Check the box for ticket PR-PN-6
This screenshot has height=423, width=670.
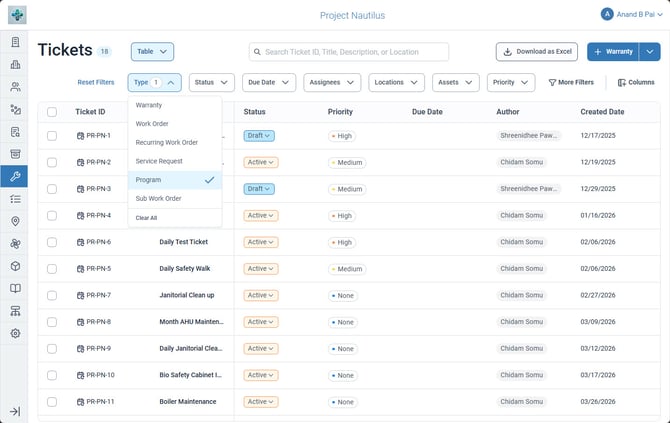tap(52, 242)
